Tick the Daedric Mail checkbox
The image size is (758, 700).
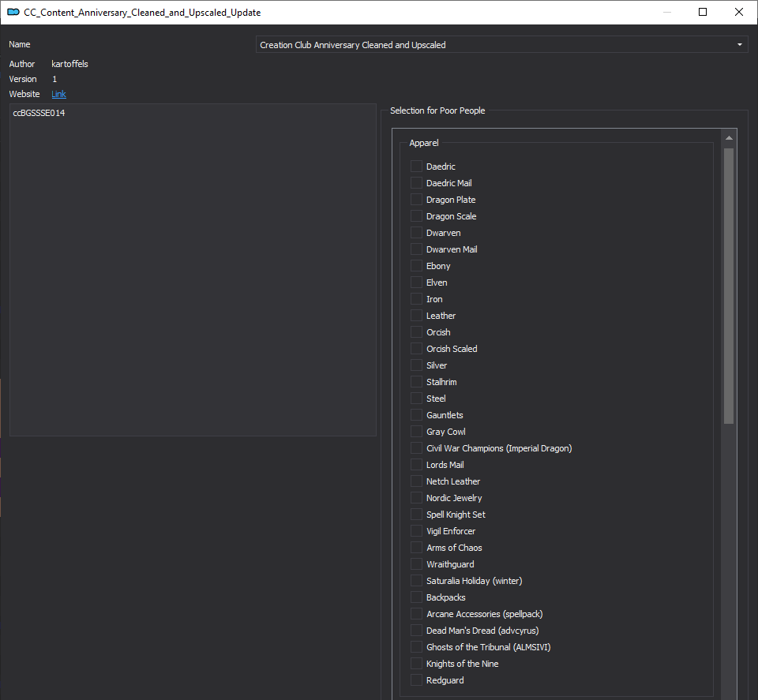[416, 182]
